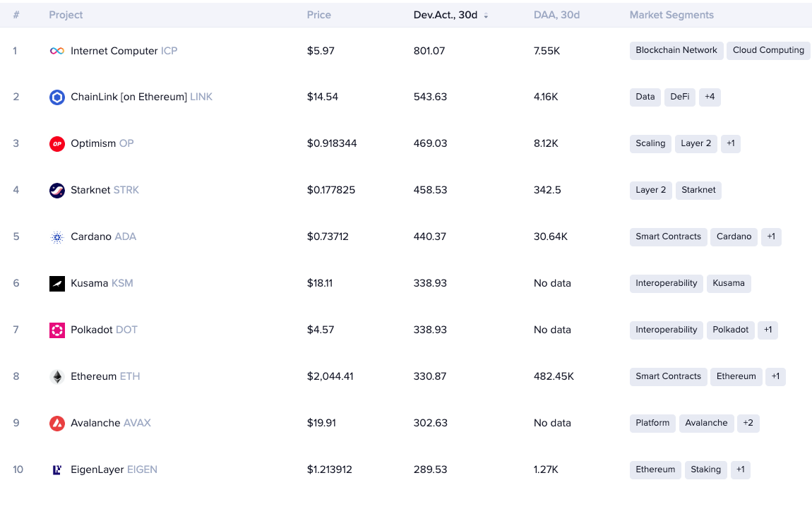The image size is (812, 509).
Task: Select the Polkadot segment tag
Action: tap(731, 330)
